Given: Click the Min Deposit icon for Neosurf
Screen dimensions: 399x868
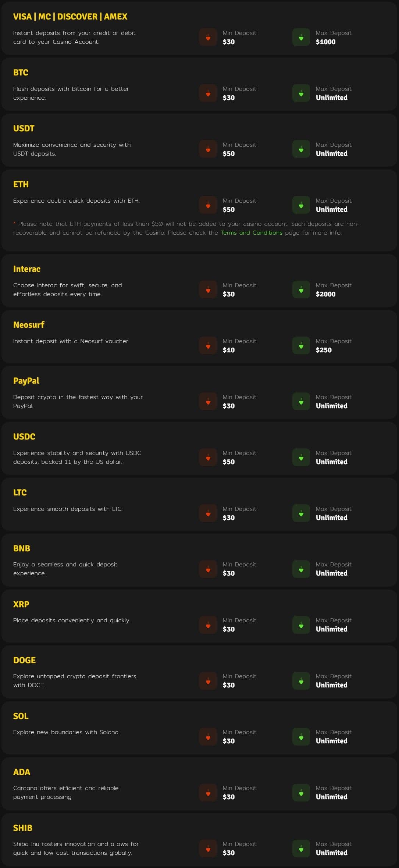Looking at the screenshot, I should coord(208,345).
